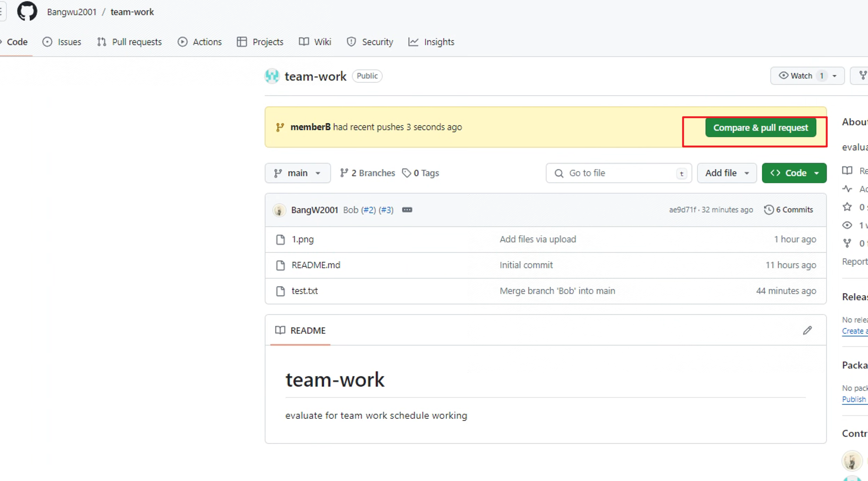Click the GitHub octocat logo
868x481 pixels.
point(27,11)
